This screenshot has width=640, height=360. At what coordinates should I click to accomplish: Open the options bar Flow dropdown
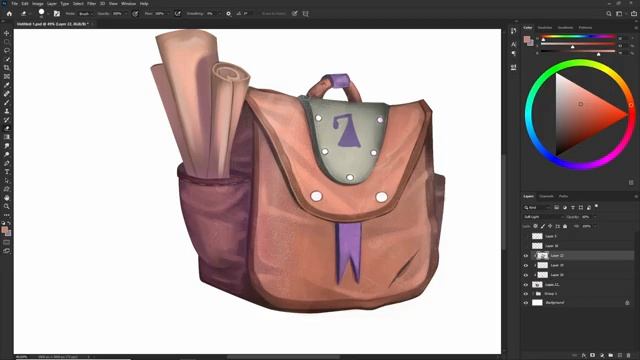pos(167,13)
